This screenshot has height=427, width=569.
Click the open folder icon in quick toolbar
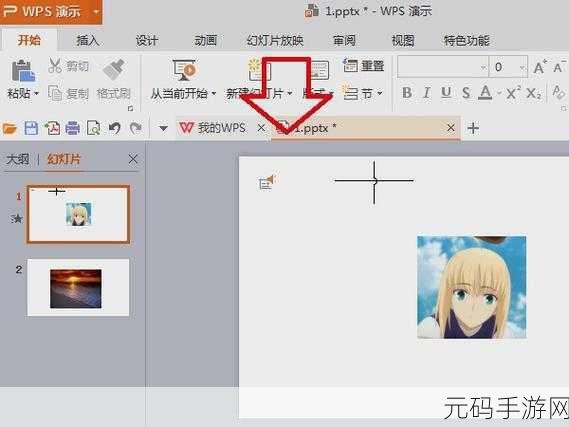(10, 128)
